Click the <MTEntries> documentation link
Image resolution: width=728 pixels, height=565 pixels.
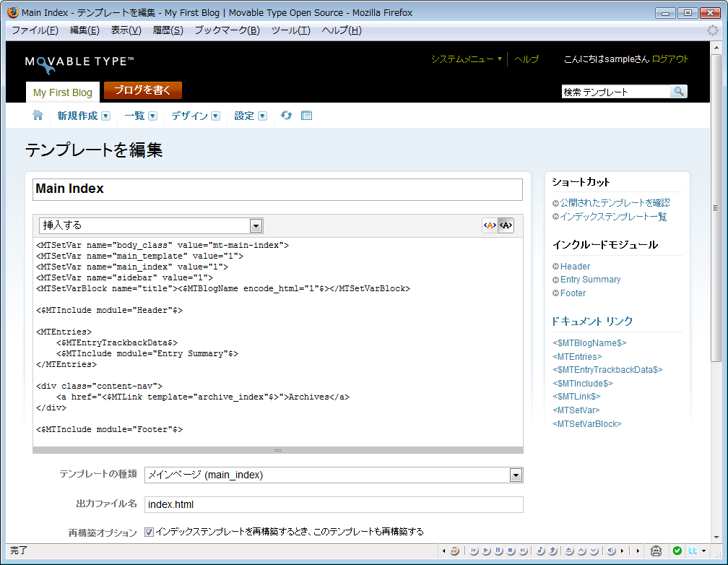pos(577,356)
